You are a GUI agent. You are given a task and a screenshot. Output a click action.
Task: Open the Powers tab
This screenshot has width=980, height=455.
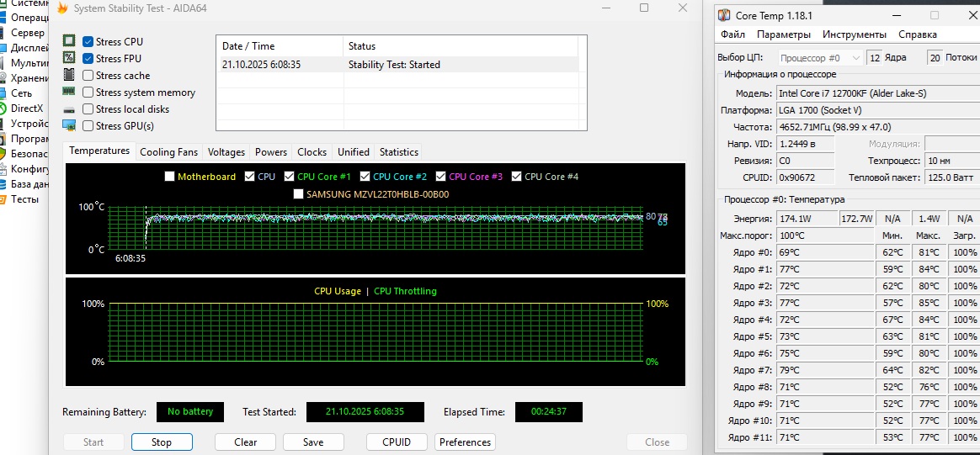271,151
